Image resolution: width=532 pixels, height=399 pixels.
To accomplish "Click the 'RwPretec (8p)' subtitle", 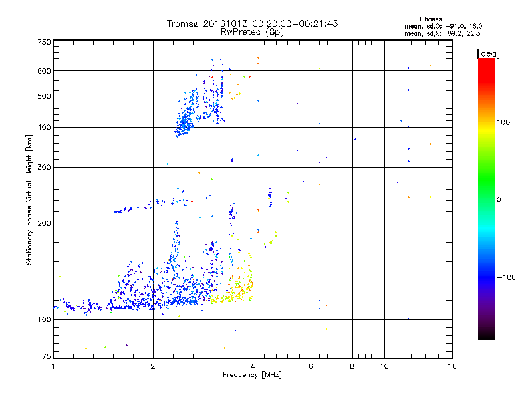I will tap(252, 32).
